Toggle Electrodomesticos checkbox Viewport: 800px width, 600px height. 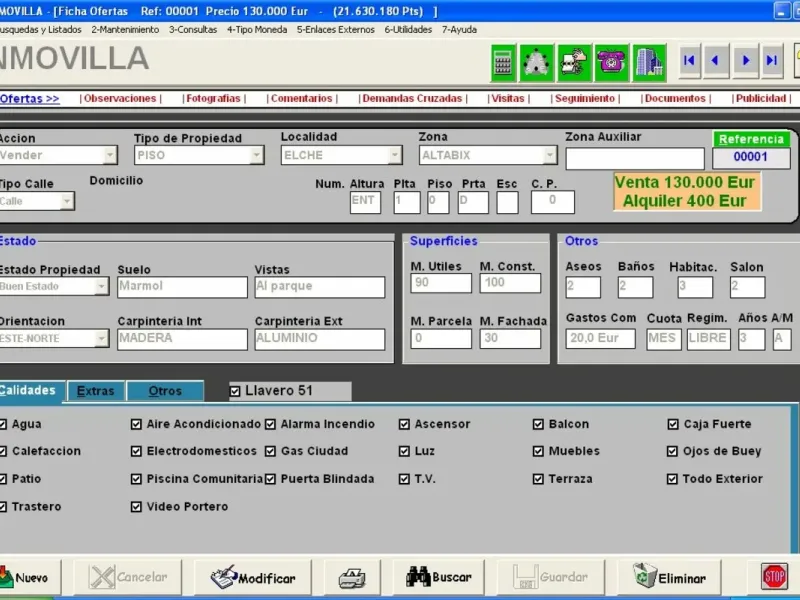(136, 452)
